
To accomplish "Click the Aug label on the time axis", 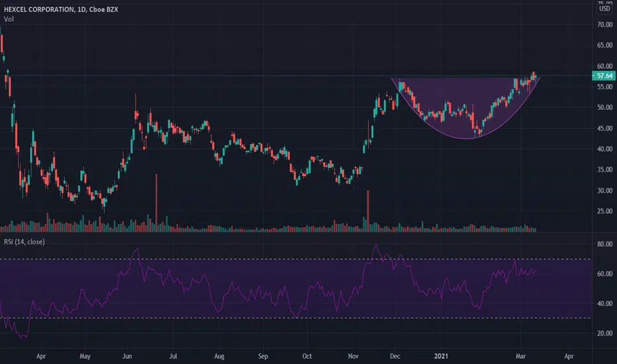I will (x=219, y=356).
